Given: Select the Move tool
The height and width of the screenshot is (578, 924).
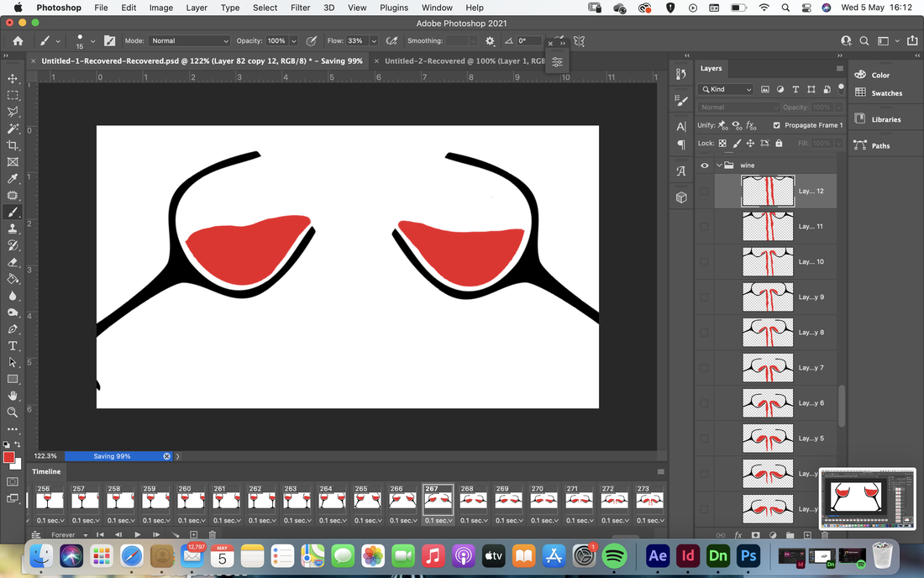Looking at the screenshot, I should (13, 78).
